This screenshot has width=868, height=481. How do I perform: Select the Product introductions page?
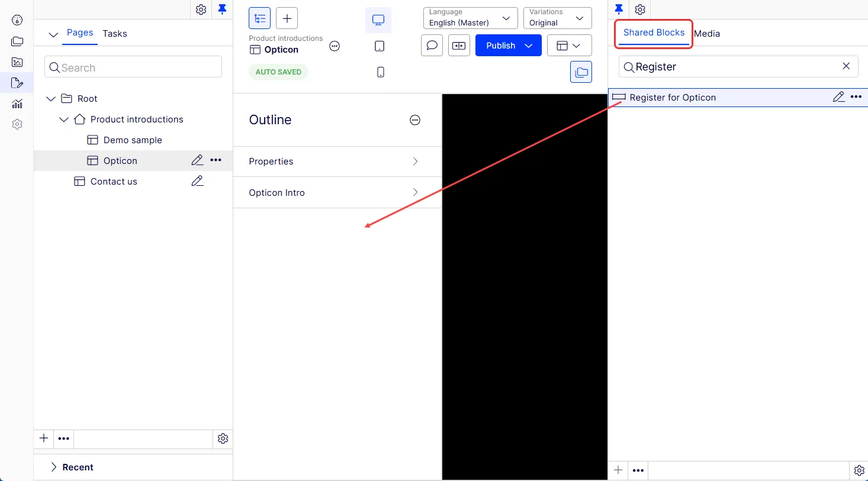[137, 120]
